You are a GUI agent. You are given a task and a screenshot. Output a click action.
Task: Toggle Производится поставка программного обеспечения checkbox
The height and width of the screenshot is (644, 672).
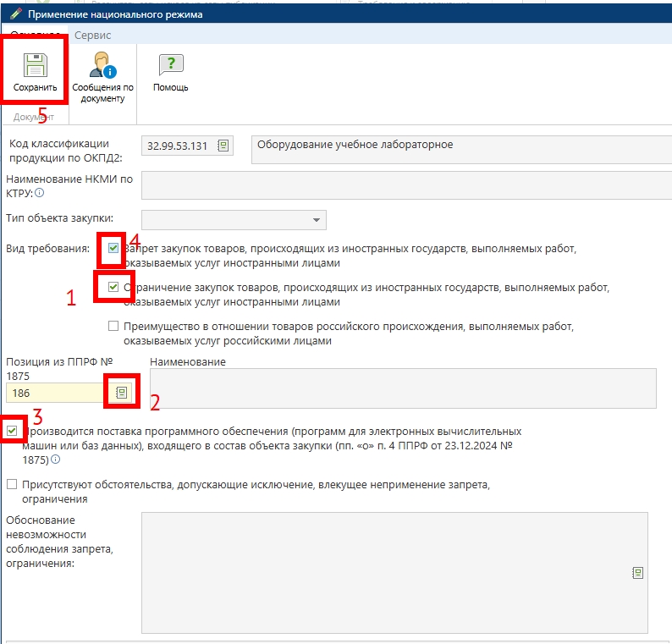click(x=11, y=432)
